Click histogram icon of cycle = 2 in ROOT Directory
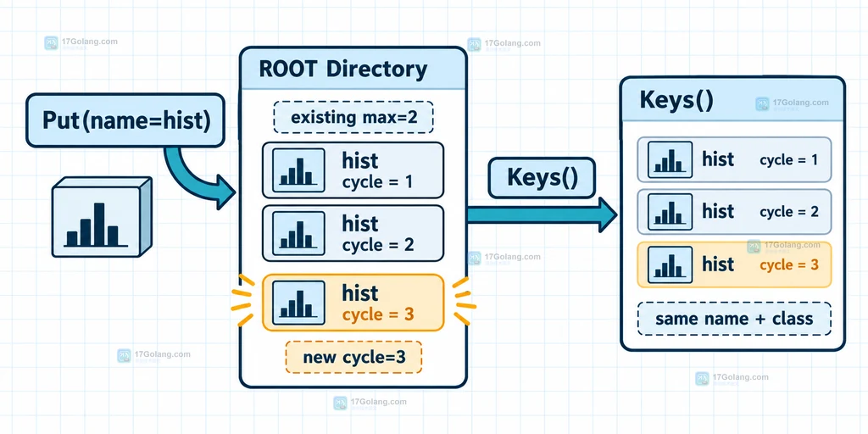 click(x=298, y=233)
